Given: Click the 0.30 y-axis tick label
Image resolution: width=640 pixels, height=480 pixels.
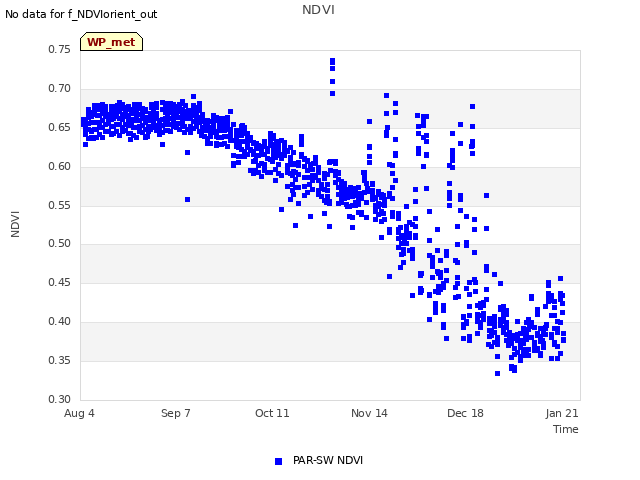Looking at the screenshot, I should [60, 399].
